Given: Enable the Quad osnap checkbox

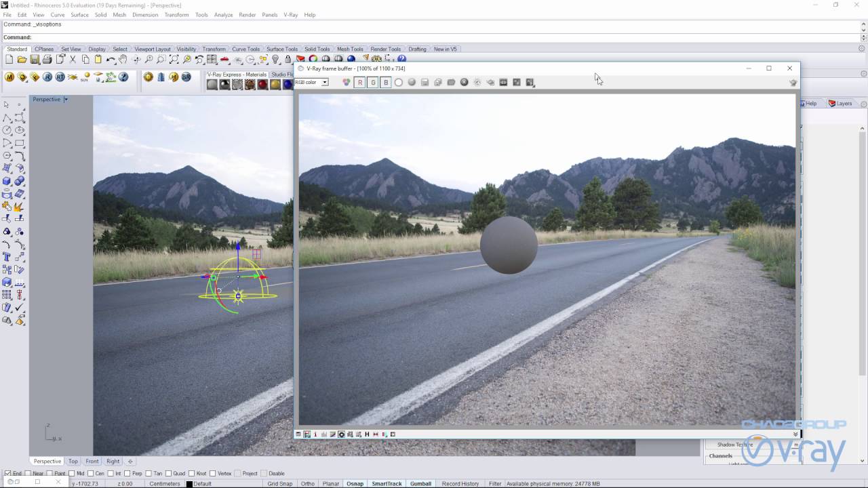Looking at the screenshot, I should point(167,473).
